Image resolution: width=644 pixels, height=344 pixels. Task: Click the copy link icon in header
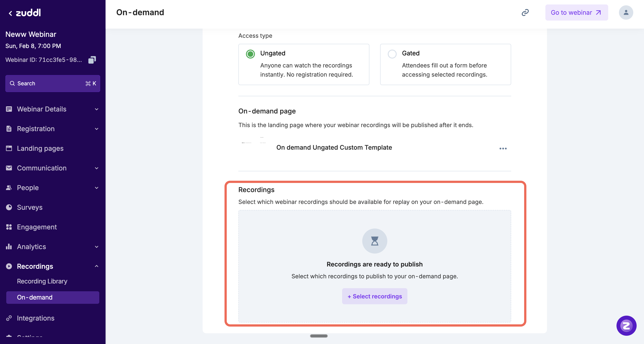point(525,13)
